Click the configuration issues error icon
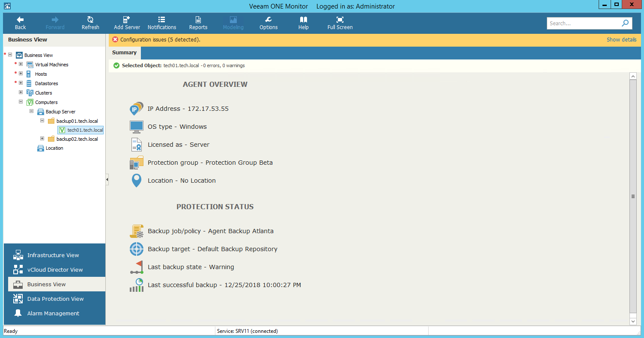 (115, 39)
